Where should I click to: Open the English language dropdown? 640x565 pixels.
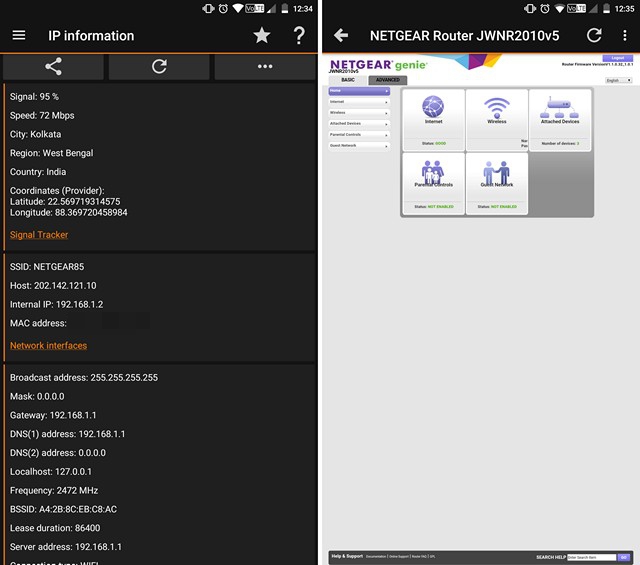[619, 80]
